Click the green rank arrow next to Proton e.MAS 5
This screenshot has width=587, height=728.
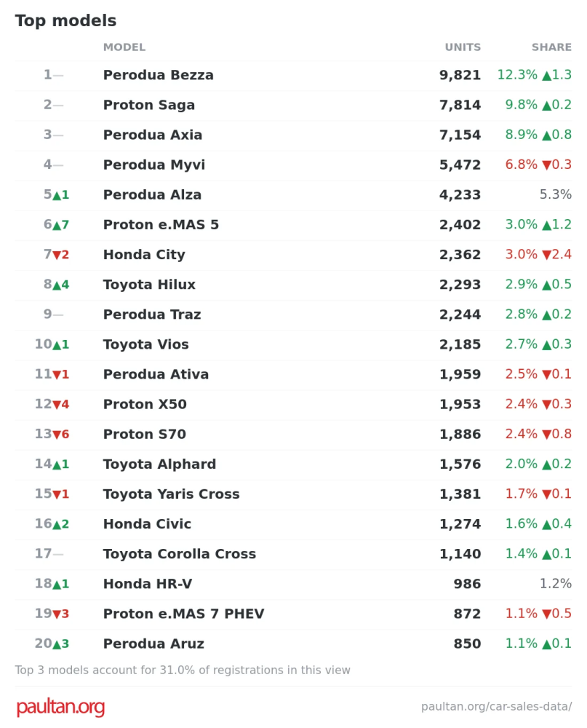[57, 225]
